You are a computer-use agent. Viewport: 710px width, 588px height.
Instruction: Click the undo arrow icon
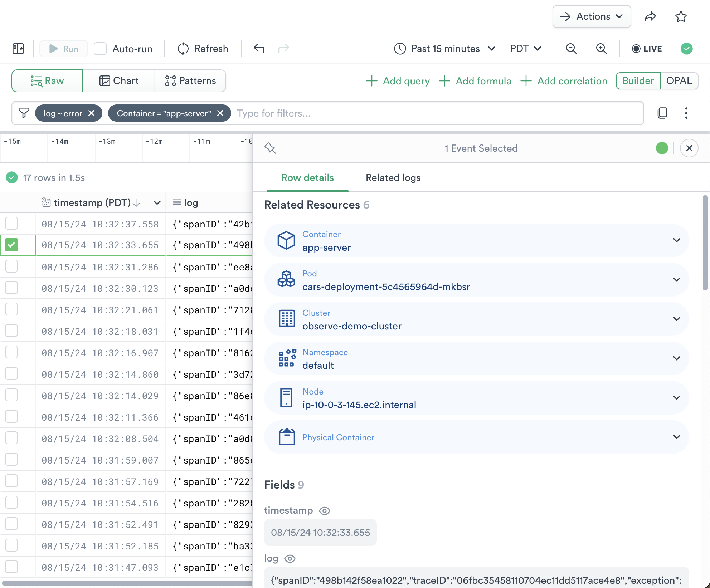coord(259,49)
